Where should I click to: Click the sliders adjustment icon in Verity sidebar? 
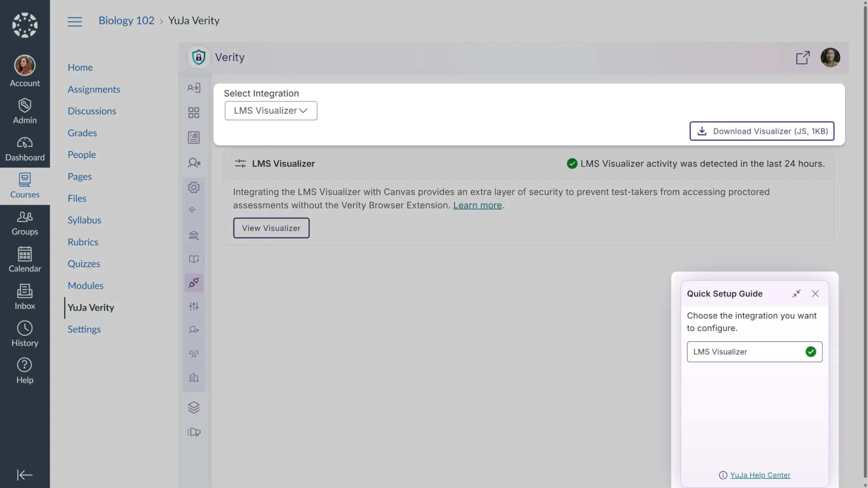pos(194,306)
